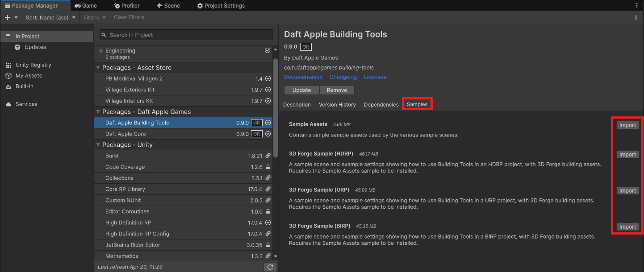The width and height of the screenshot is (644, 272).
Task: Select the Village Exteriors Kit package
Action: click(x=183, y=90)
